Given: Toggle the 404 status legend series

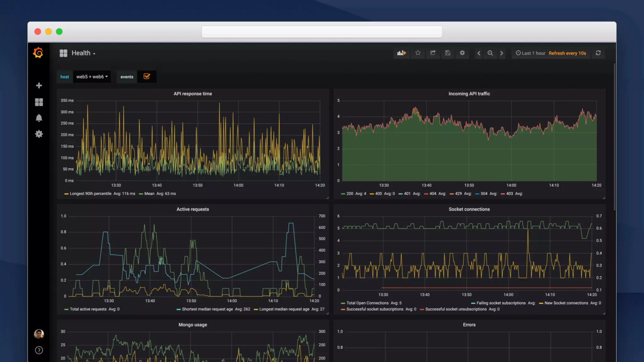Looking at the screenshot, I should (433, 194).
